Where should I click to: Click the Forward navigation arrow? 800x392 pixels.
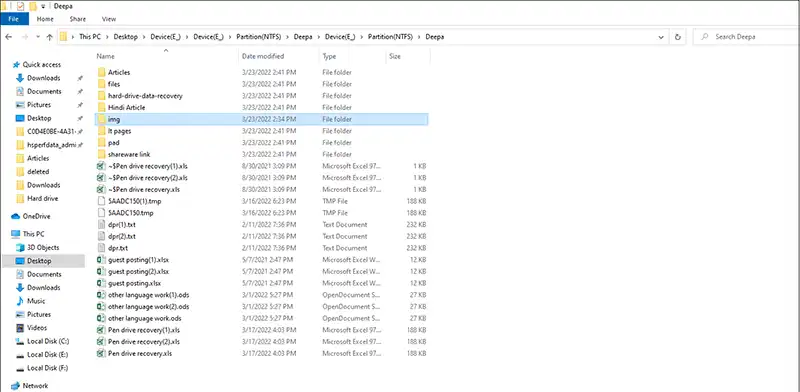click(x=24, y=37)
